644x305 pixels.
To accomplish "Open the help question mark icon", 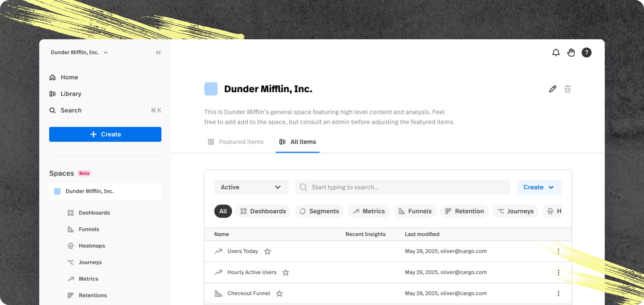I will [586, 53].
